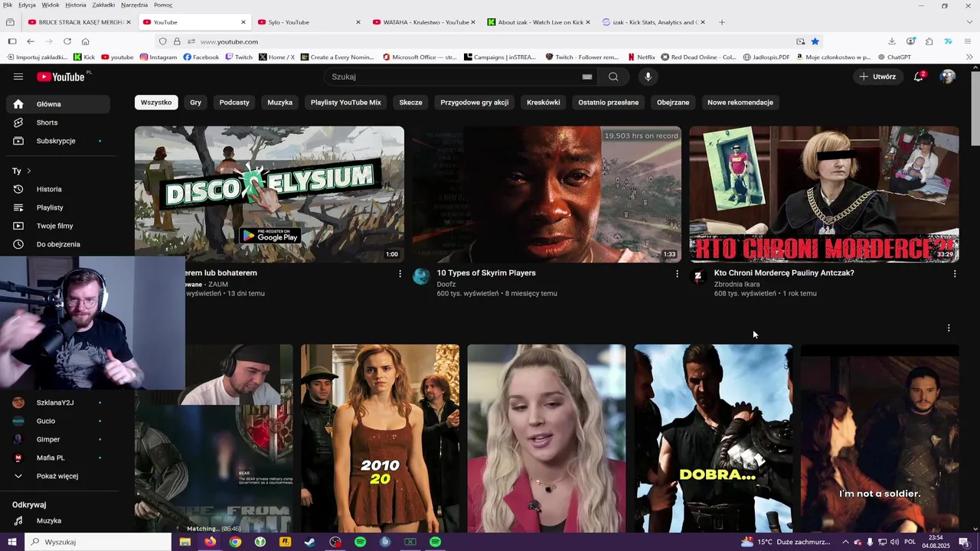Select Ostatnio przesłane filter chip
This screenshot has width=980, height=551.
[609, 102]
